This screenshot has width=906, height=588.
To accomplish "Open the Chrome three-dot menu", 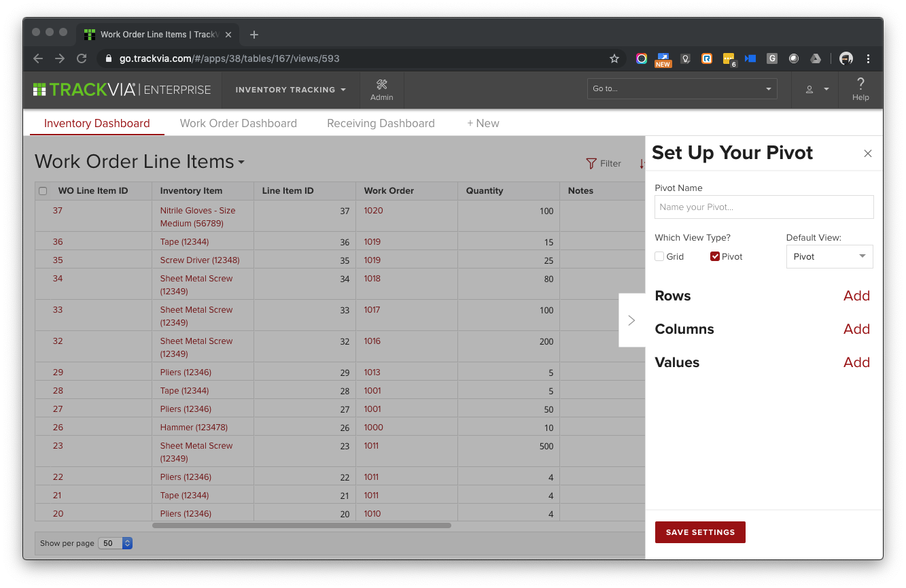I will [869, 59].
